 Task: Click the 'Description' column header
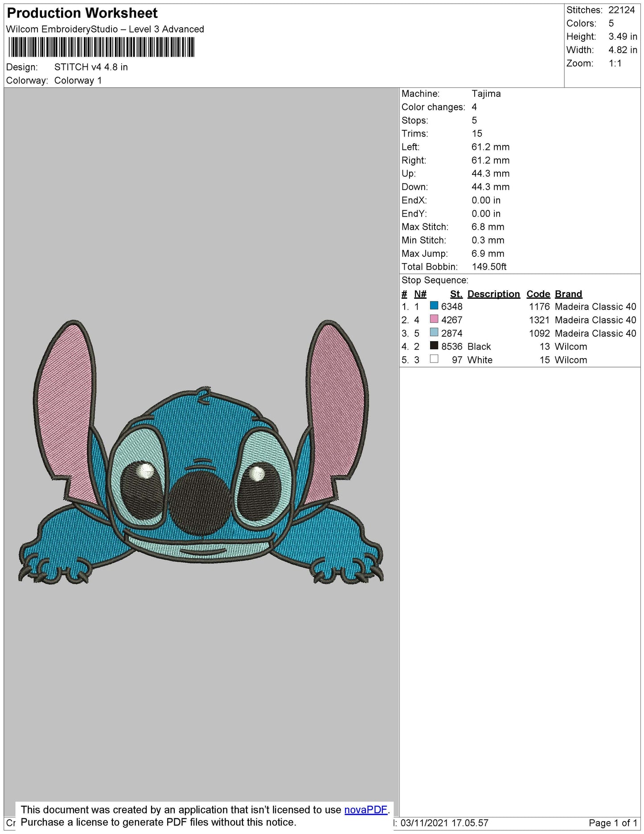pos(493,294)
